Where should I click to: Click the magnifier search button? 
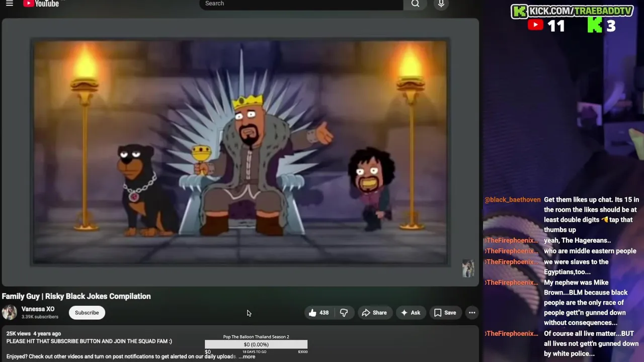(415, 4)
